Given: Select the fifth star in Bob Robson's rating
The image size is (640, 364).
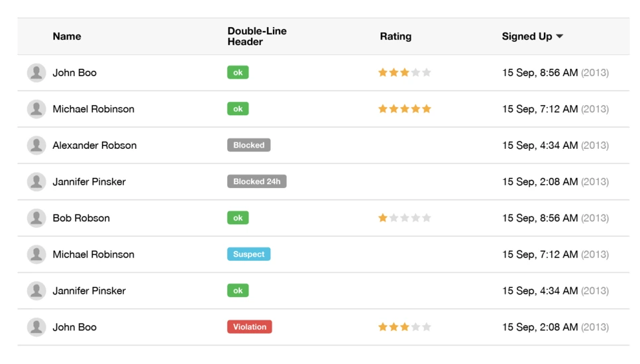Looking at the screenshot, I should click(427, 218).
